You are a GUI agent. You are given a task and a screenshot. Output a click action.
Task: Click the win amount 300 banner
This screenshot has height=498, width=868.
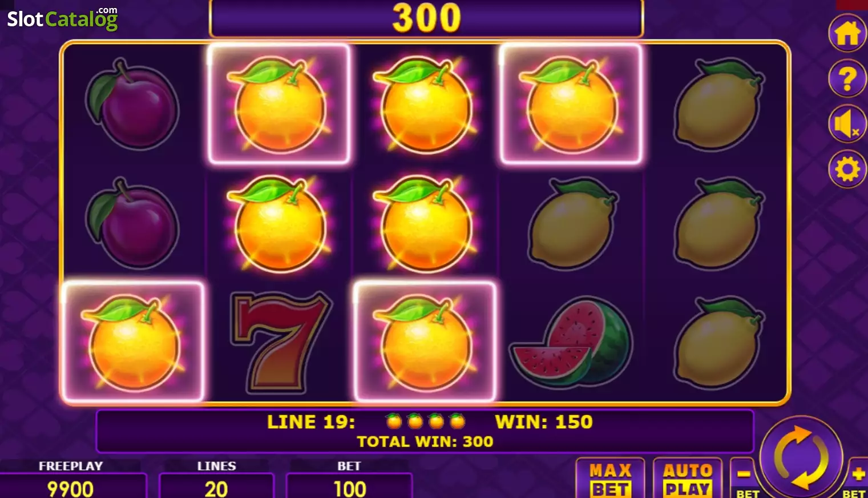(426, 18)
